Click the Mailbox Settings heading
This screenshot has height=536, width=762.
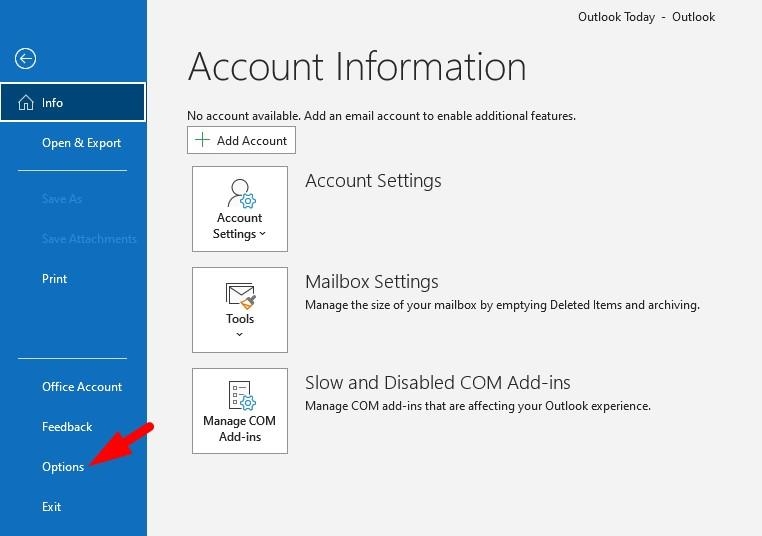pyautogui.click(x=372, y=282)
